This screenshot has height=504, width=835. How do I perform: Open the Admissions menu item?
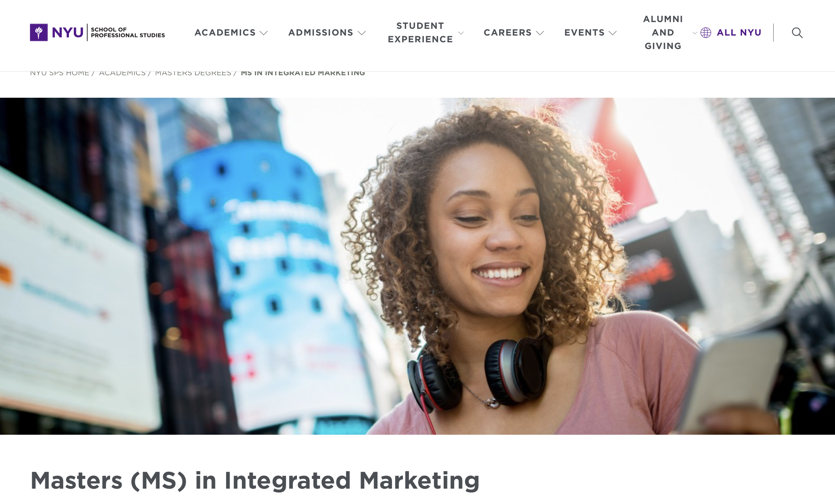pyautogui.click(x=321, y=33)
